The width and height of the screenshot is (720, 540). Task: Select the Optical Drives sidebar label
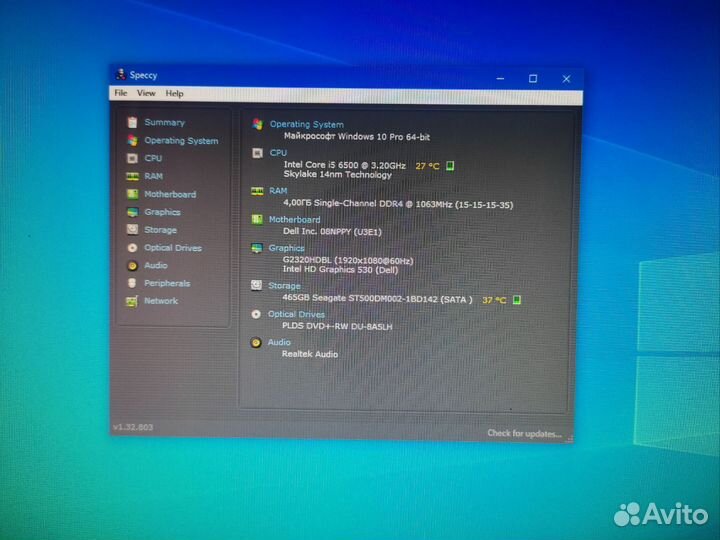[173, 248]
